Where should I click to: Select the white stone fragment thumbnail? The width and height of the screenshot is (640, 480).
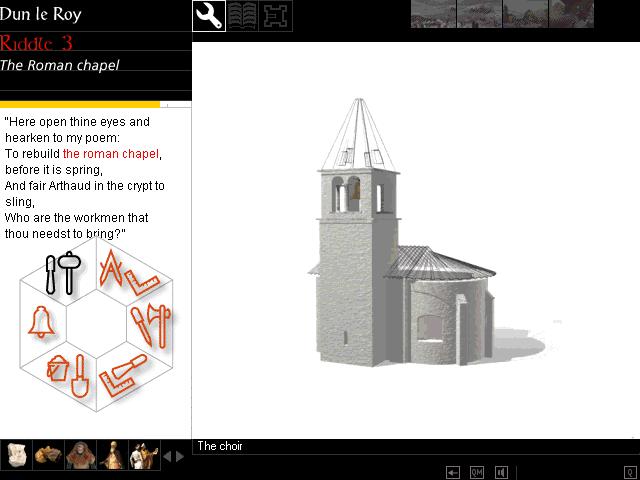click(x=16, y=455)
